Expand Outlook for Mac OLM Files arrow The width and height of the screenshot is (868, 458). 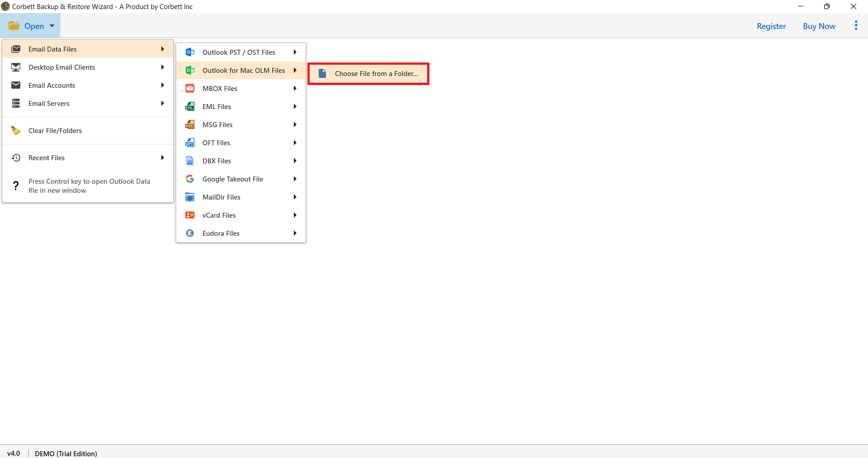coord(295,70)
